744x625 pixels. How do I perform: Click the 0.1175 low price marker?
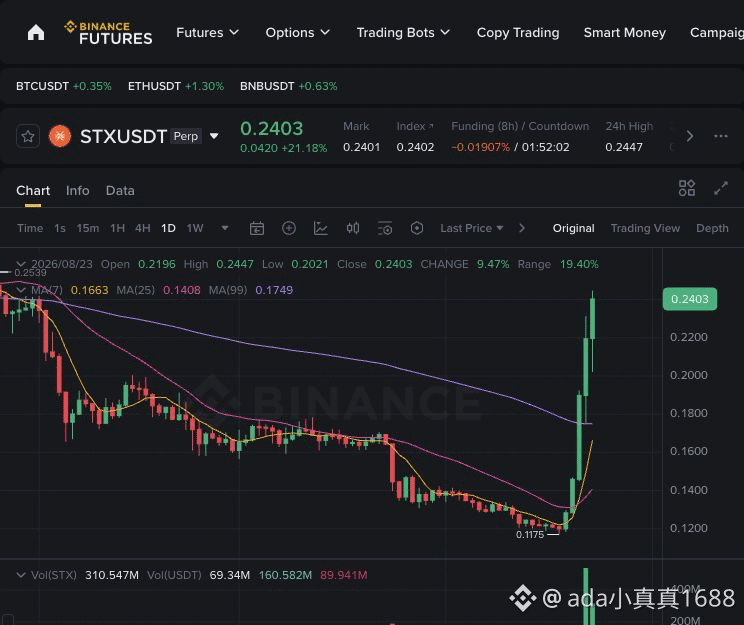click(x=530, y=535)
